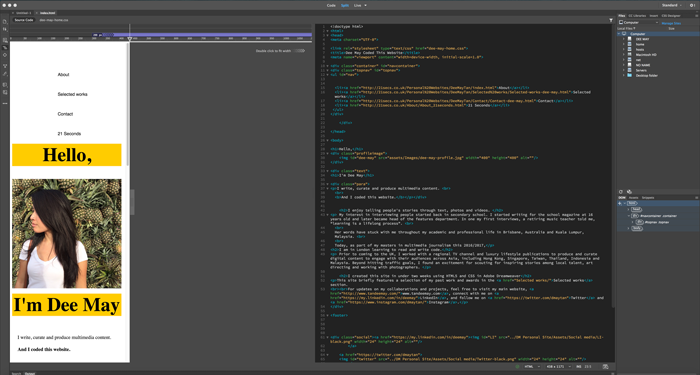Image resolution: width=700 pixels, height=375 pixels.
Task: Click the preview icon in the status bar
Action: [606, 367]
